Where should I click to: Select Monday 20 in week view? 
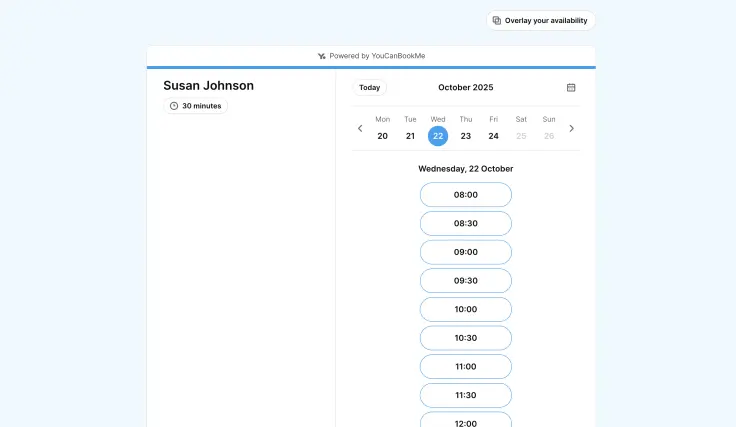[x=382, y=136]
